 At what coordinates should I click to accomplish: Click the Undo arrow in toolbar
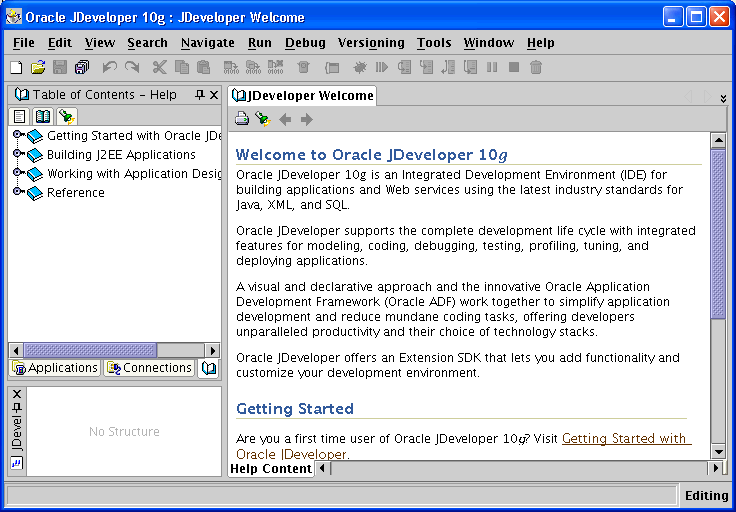tap(109, 68)
